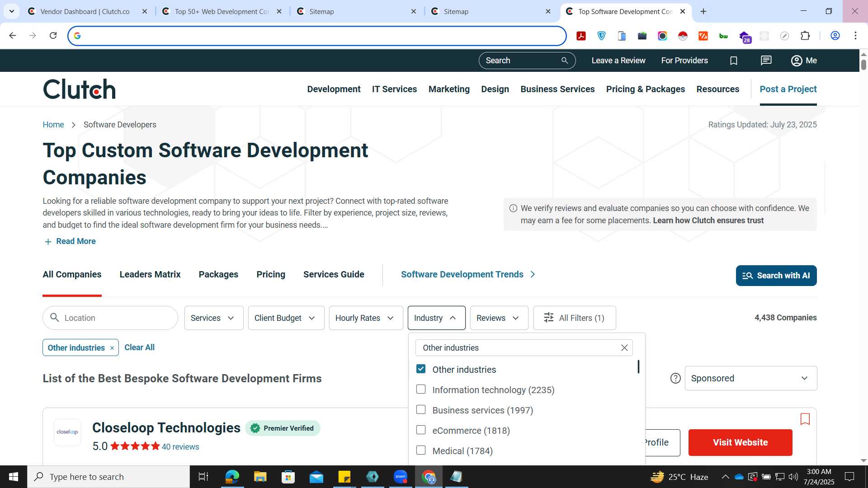
Task: Click the browser reload button
Action: click(53, 36)
